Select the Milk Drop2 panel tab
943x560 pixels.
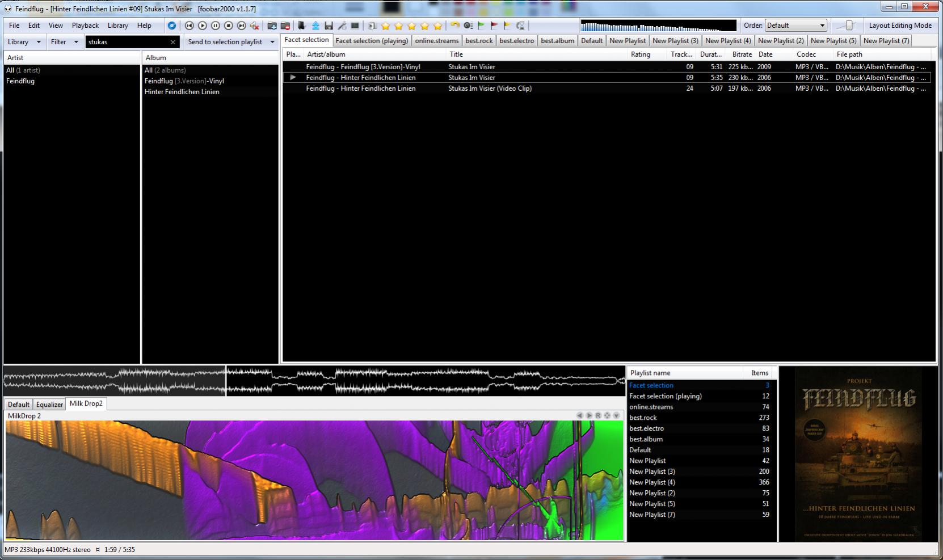tap(86, 403)
